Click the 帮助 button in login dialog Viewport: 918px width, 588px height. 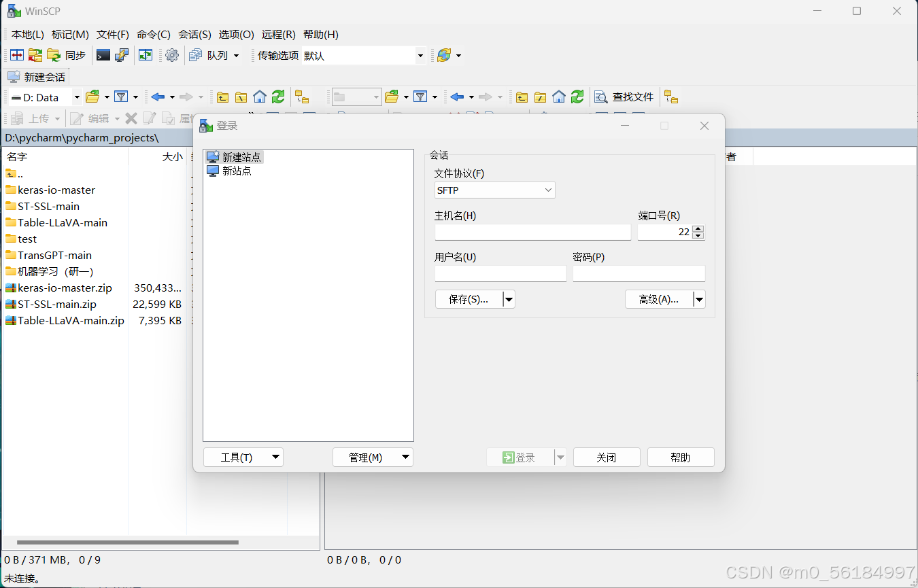(x=681, y=457)
